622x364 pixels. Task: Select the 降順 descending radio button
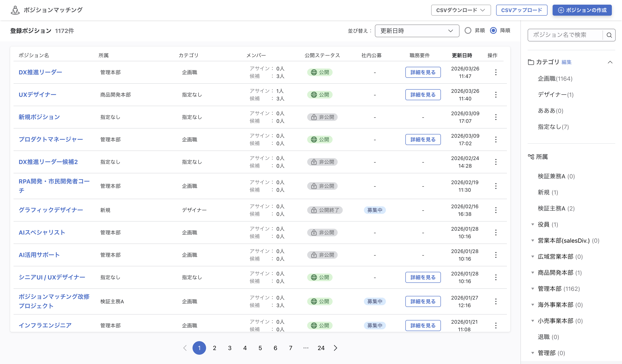493,31
